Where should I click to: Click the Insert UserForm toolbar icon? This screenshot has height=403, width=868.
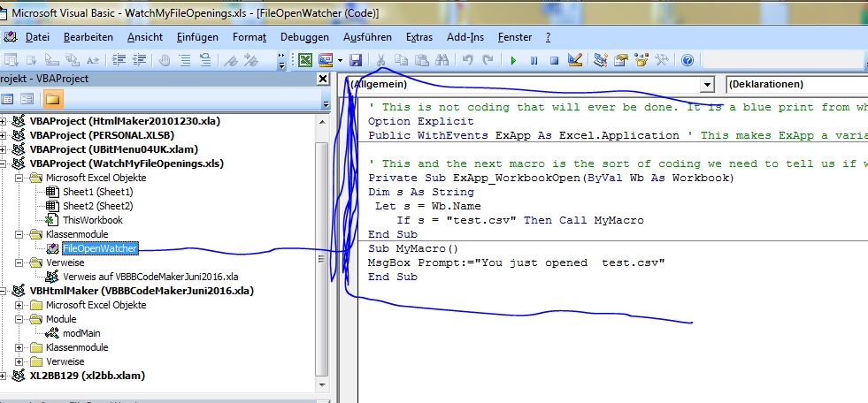326,60
